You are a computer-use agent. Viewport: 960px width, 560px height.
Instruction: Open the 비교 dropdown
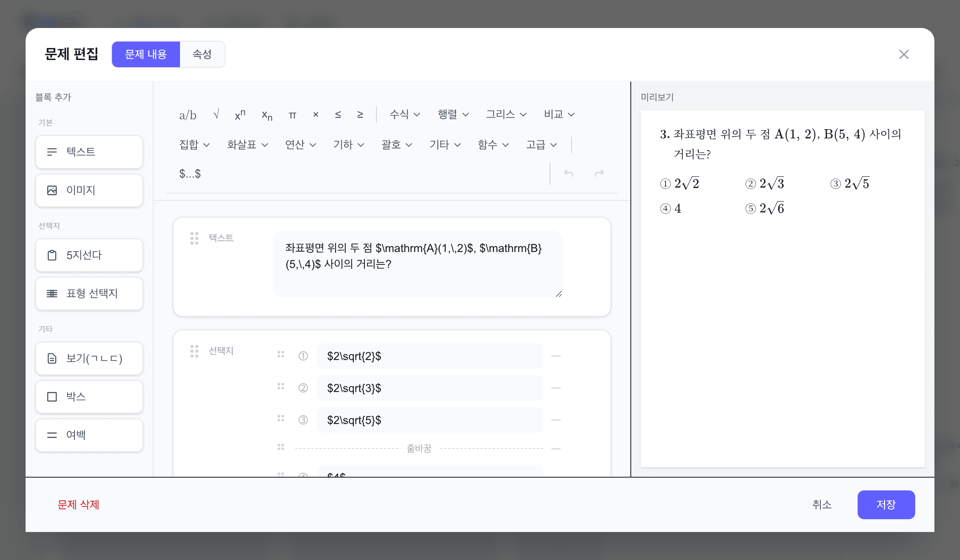559,114
